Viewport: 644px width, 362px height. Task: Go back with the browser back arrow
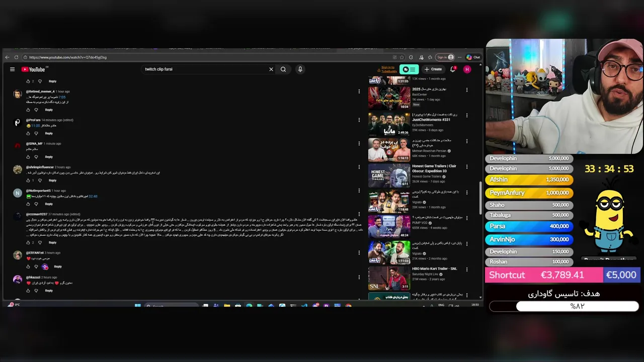pos(7,57)
